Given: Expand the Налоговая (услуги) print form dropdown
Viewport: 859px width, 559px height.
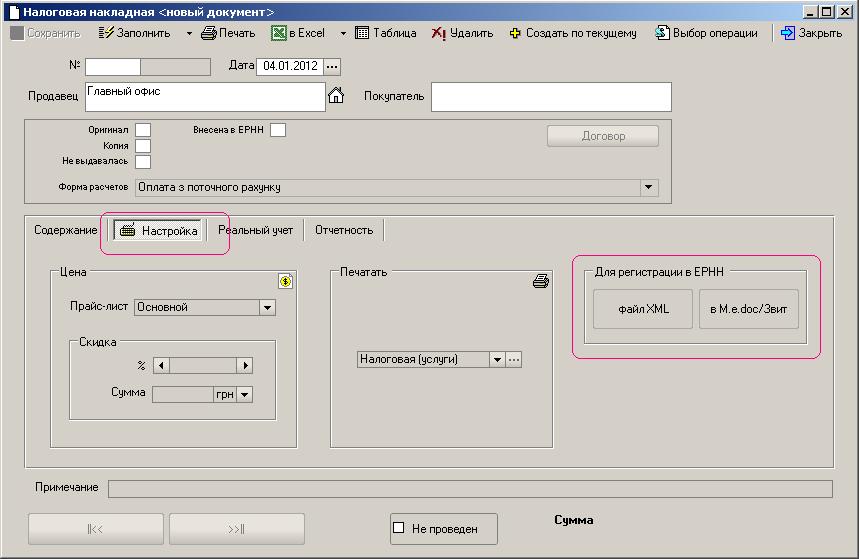Looking at the screenshot, I should [x=497, y=360].
